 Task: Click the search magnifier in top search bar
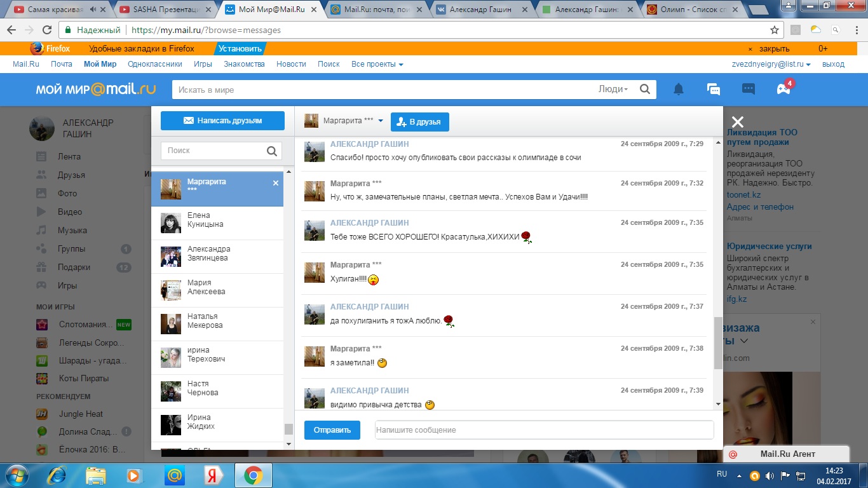point(644,90)
